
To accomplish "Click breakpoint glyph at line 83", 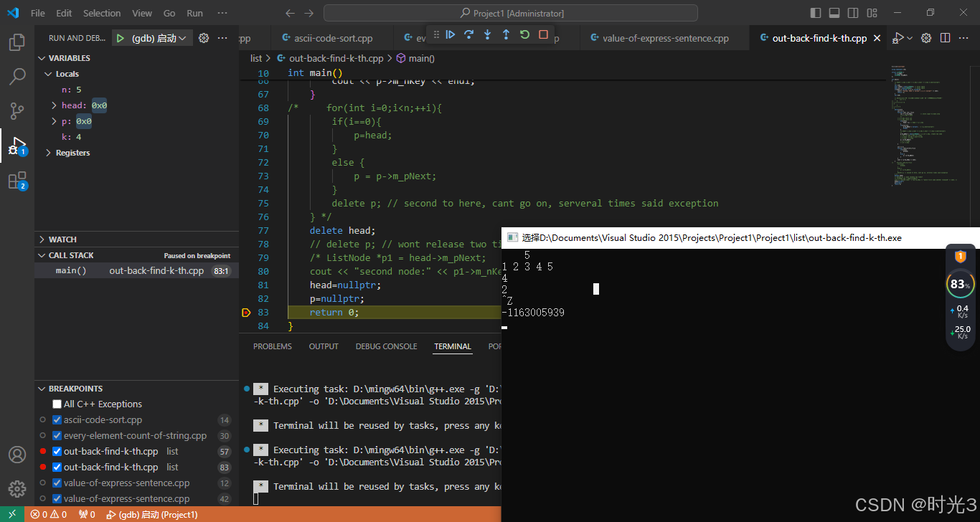I will point(246,313).
